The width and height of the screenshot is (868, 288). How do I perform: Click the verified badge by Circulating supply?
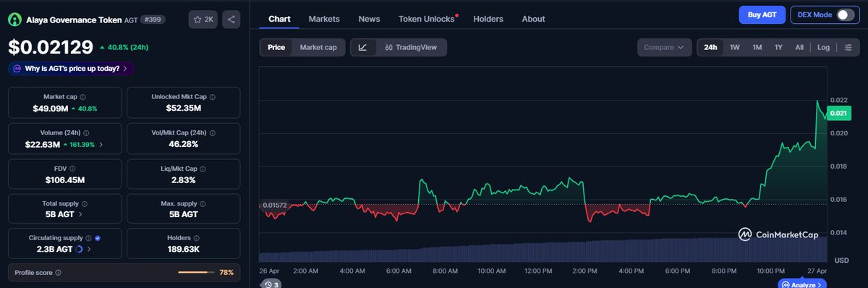tap(98, 237)
